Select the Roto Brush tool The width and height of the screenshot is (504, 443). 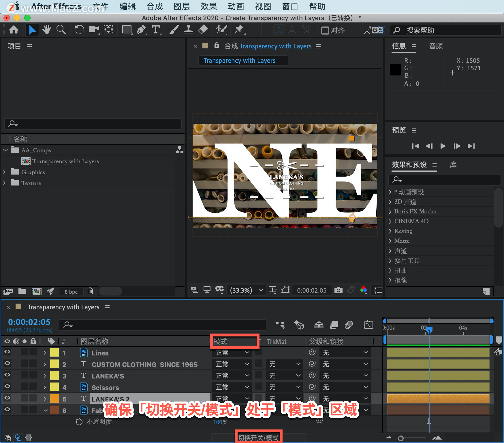pos(221,30)
